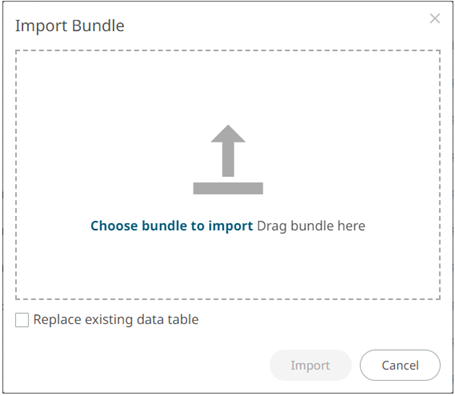
Task: Click the word Bundle in the dialog heading
Action: 98,26
